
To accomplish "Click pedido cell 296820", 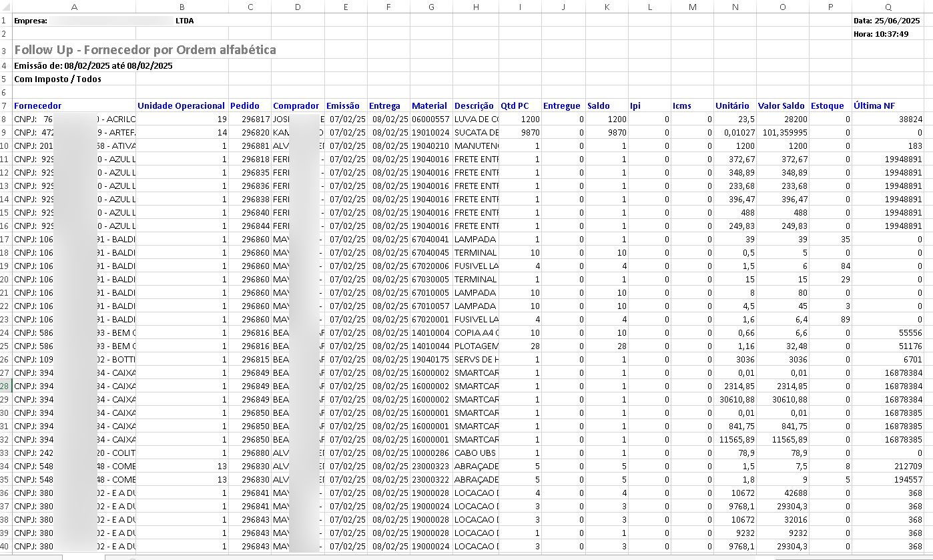I will 250,132.
